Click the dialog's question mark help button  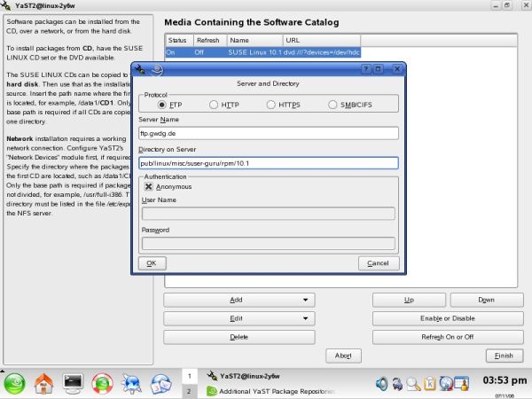tap(365, 69)
